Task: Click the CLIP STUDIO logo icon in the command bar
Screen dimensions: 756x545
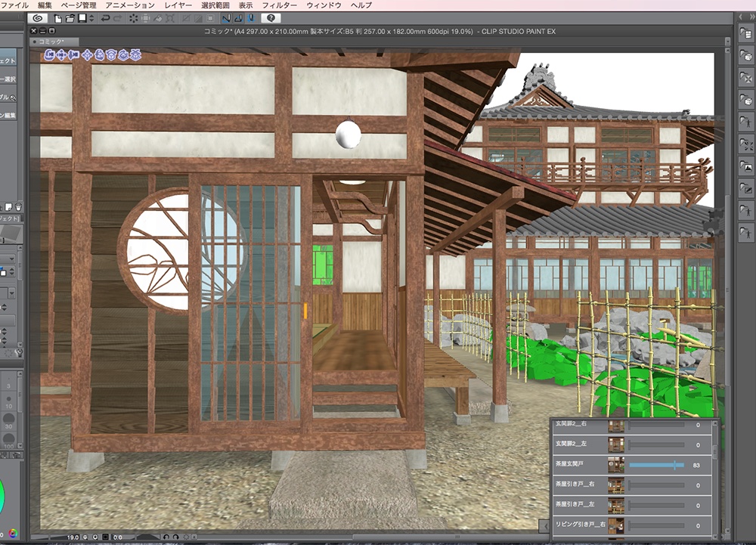Action: pyautogui.click(x=39, y=19)
